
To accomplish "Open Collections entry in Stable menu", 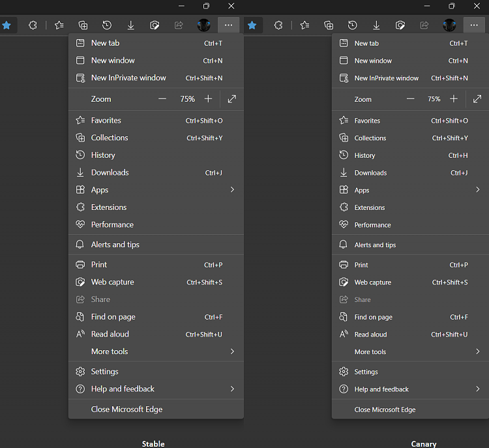I will (x=156, y=138).
